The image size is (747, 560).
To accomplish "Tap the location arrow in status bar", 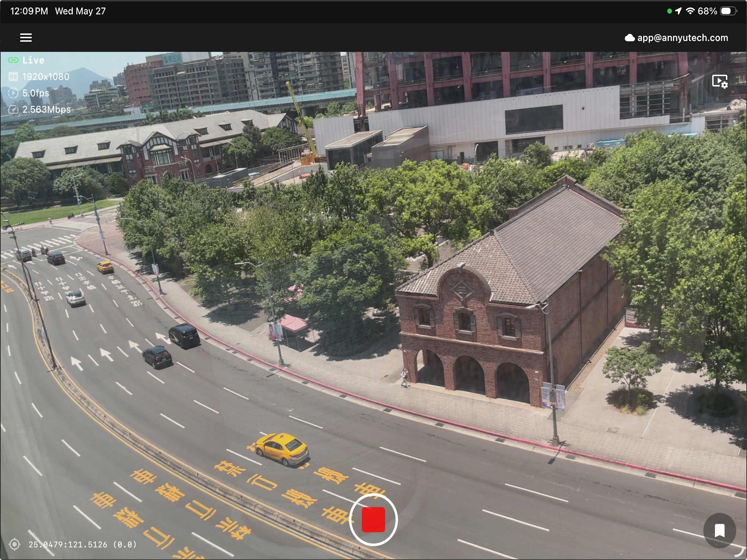I will 678,11.
